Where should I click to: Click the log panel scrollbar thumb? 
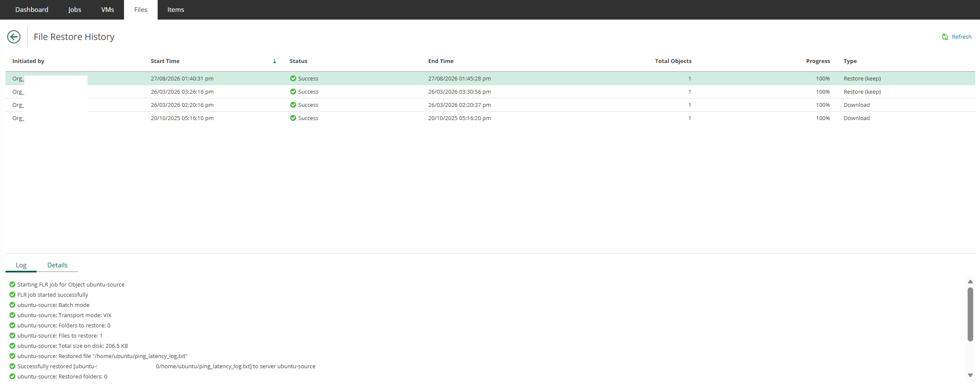click(970, 314)
